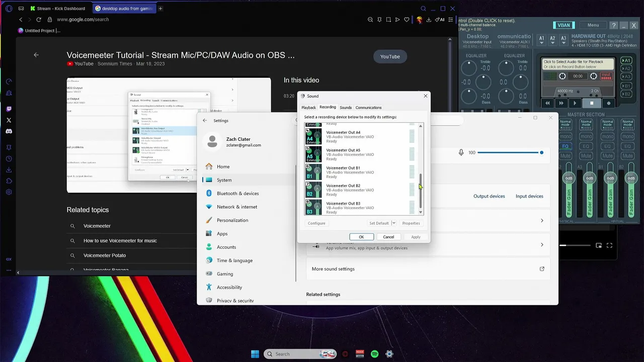Image resolution: width=644 pixels, height=362 pixels.
Task: Click the Settings window back arrow
Action: pos(205,121)
